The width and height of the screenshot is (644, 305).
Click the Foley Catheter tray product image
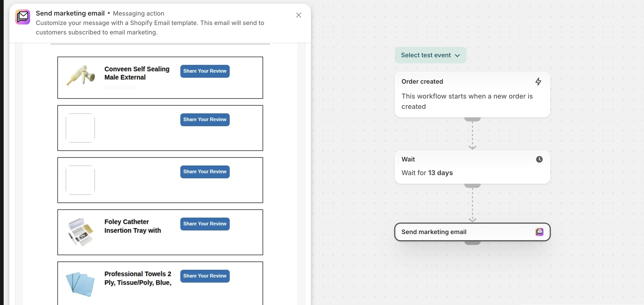(80, 231)
